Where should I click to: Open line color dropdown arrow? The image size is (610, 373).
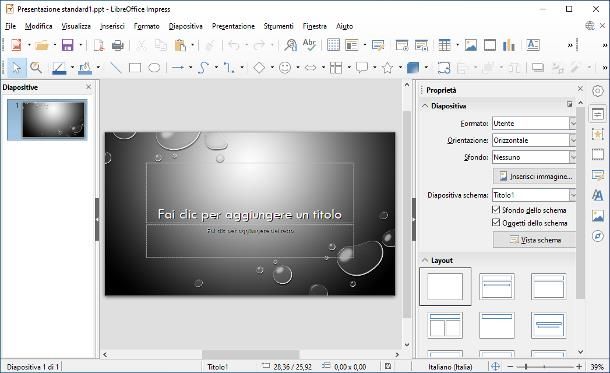click(x=72, y=68)
